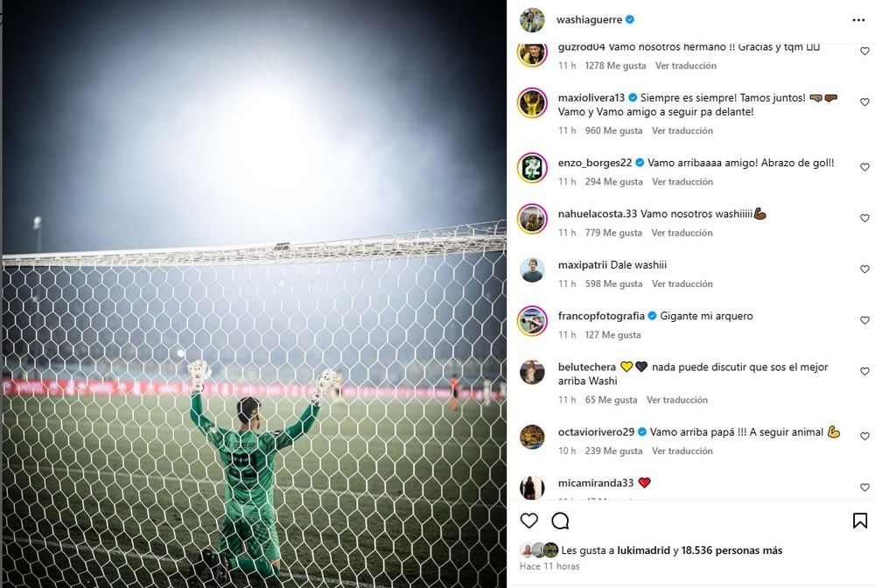Like maxipatrii's comment heart
Image resolution: width=875 pixels, height=588 pixels.
tap(864, 269)
